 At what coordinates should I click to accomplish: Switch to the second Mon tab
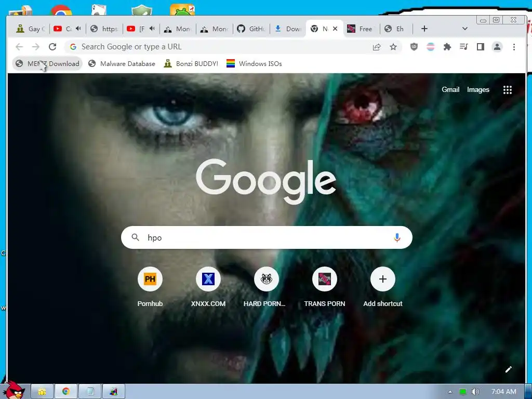click(x=215, y=29)
